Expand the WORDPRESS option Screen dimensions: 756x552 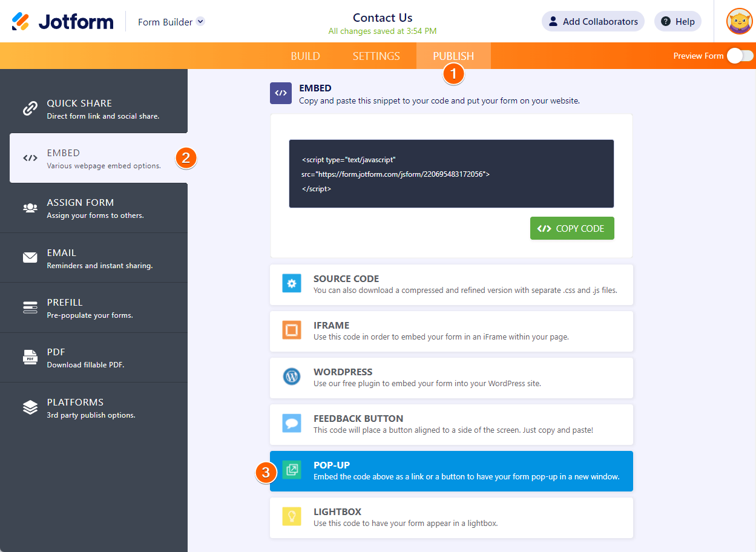click(452, 378)
